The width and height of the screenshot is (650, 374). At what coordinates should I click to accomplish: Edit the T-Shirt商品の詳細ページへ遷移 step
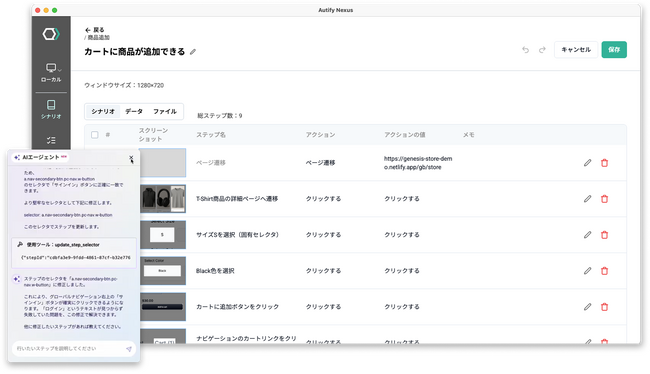(587, 199)
